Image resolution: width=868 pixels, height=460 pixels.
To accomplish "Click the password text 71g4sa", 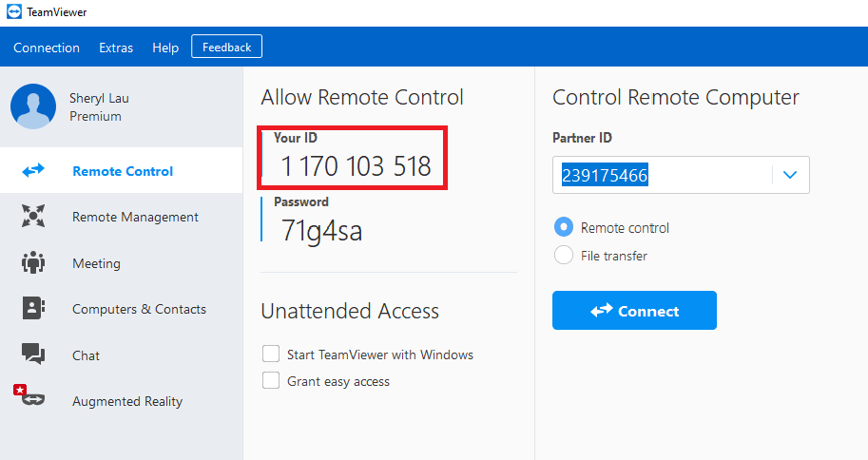I will 321,231.
